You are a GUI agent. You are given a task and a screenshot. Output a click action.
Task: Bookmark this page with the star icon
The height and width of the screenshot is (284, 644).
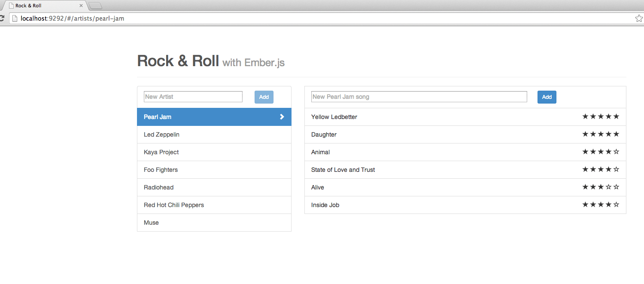pyautogui.click(x=639, y=18)
